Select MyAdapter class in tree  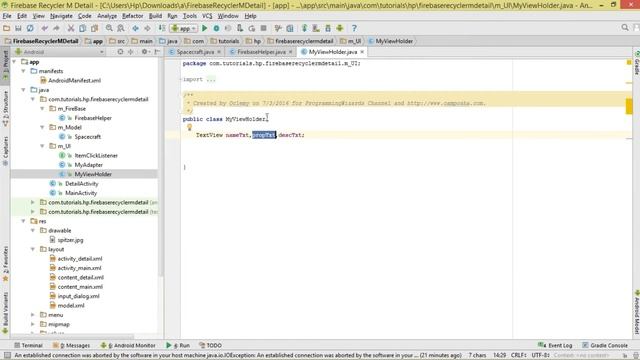coord(81,165)
